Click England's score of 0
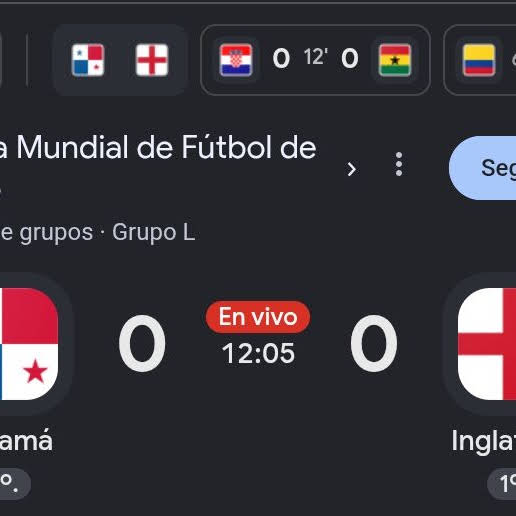The image size is (516, 516). point(374,343)
